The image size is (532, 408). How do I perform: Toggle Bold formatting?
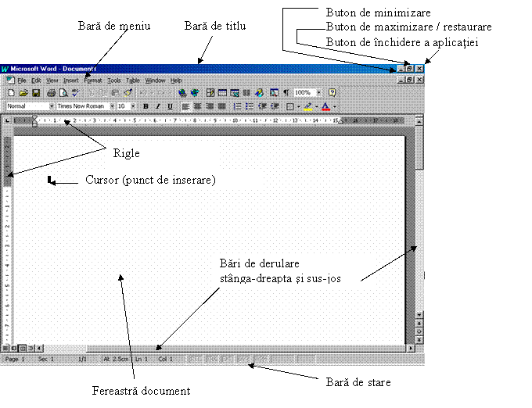click(x=146, y=106)
